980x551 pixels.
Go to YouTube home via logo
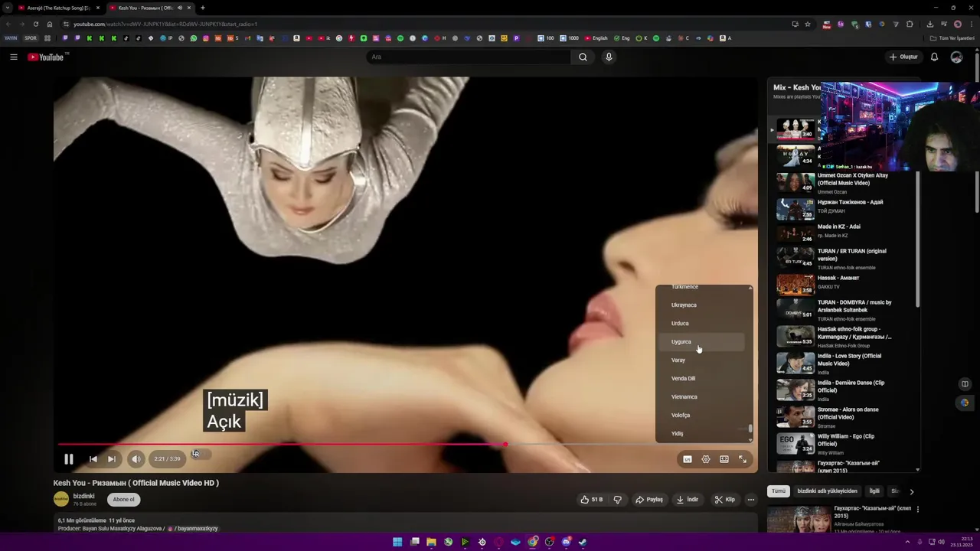pyautogui.click(x=46, y=57)
